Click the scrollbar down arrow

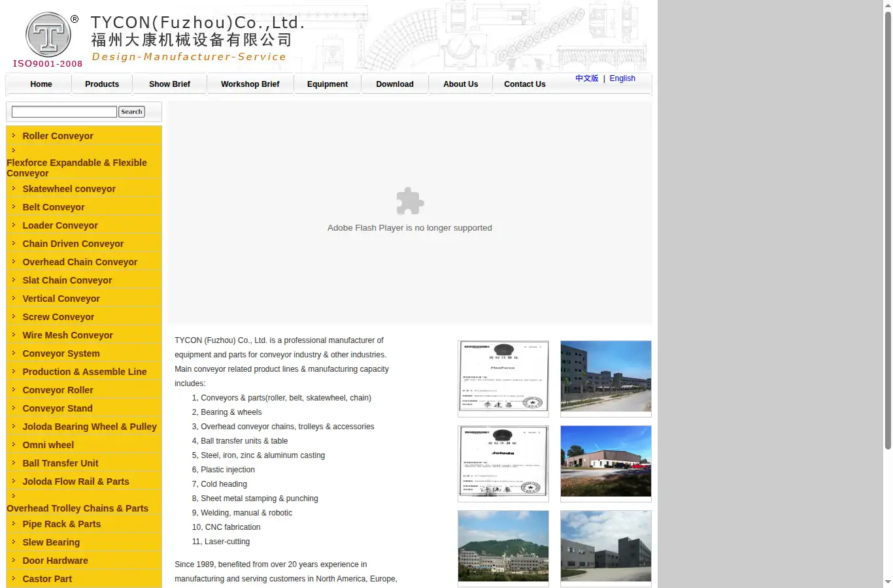click(888, 582)
